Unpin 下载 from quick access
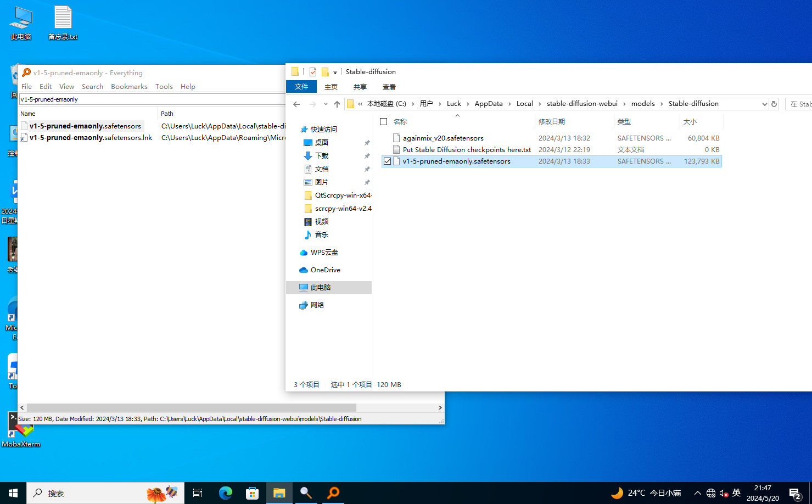Image resolution: width=812 pixels, height=504 pixels. (367, 156)
